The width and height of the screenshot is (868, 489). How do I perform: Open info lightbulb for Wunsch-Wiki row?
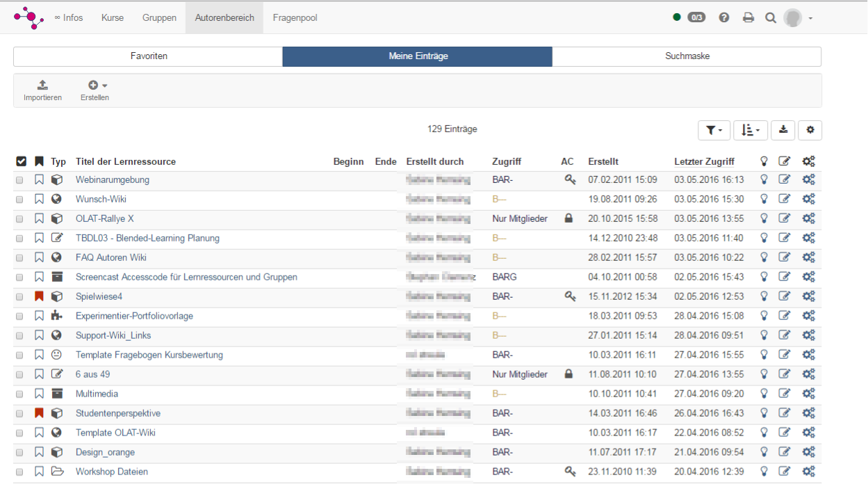pos(764,200)
